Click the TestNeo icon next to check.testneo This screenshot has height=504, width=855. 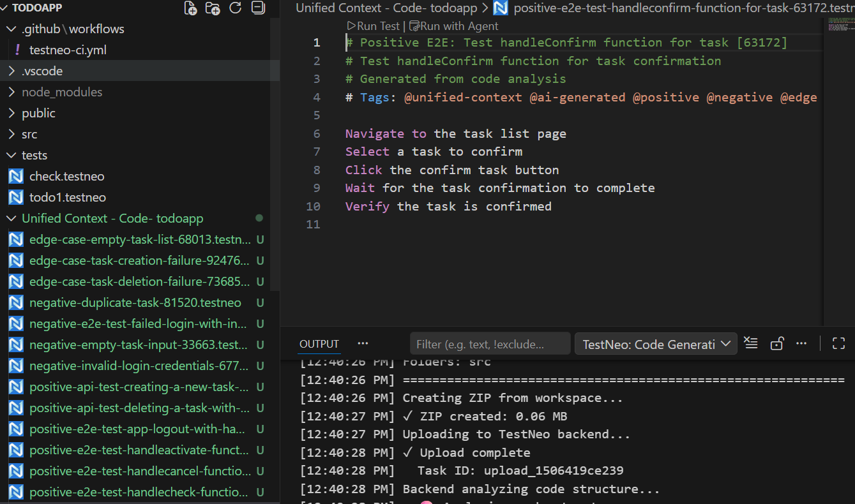pyautogui.click(x=16, y=175)
